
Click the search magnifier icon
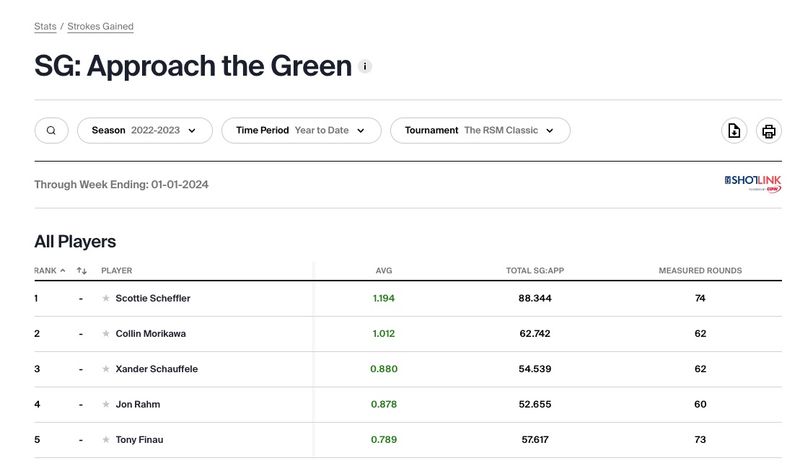point(51,130)
